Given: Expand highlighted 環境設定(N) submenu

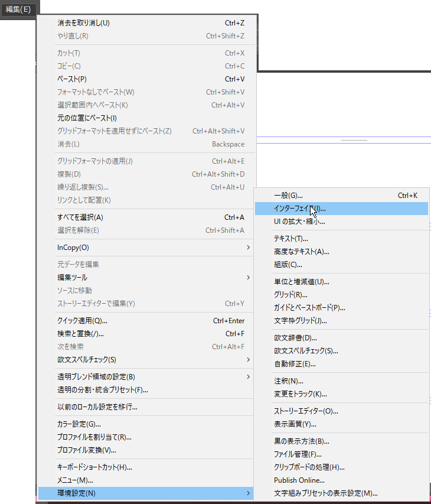Looking at the screenshot, I should pos(146,493).
